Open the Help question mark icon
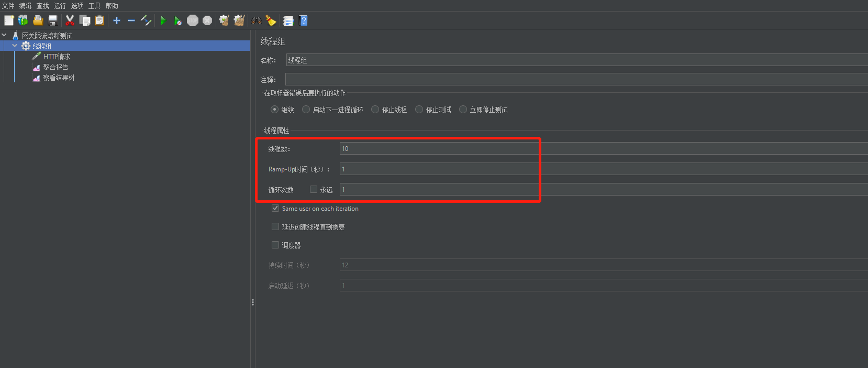868x368 pixels. 303,20
